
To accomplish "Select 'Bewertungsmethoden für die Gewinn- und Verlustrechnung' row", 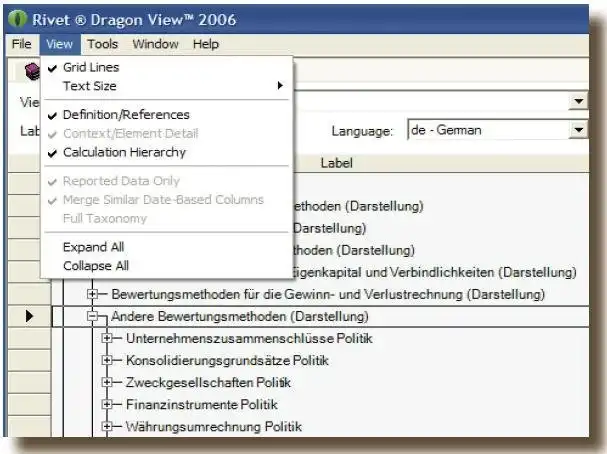I will click(328, 295).
